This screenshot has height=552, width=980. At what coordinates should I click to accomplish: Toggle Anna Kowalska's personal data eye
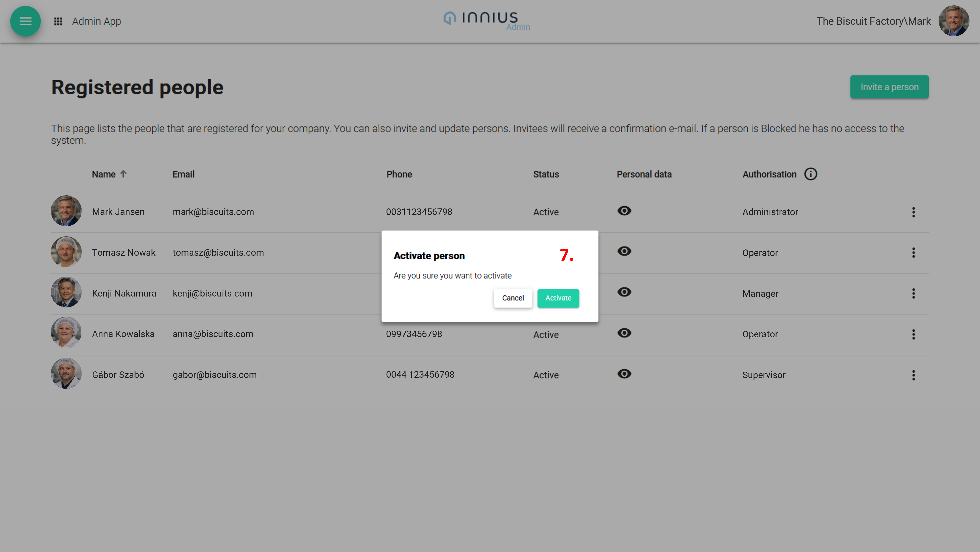tap(624, 333)
